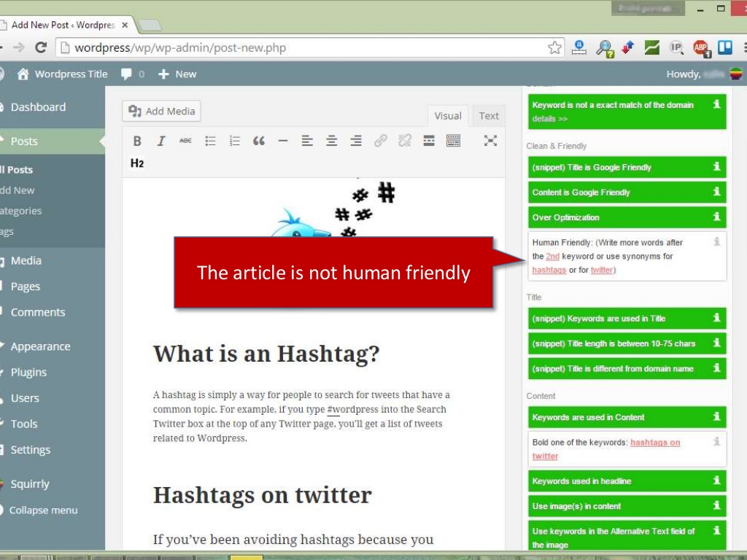
Task: Align text left
Action: coord(307,141)
